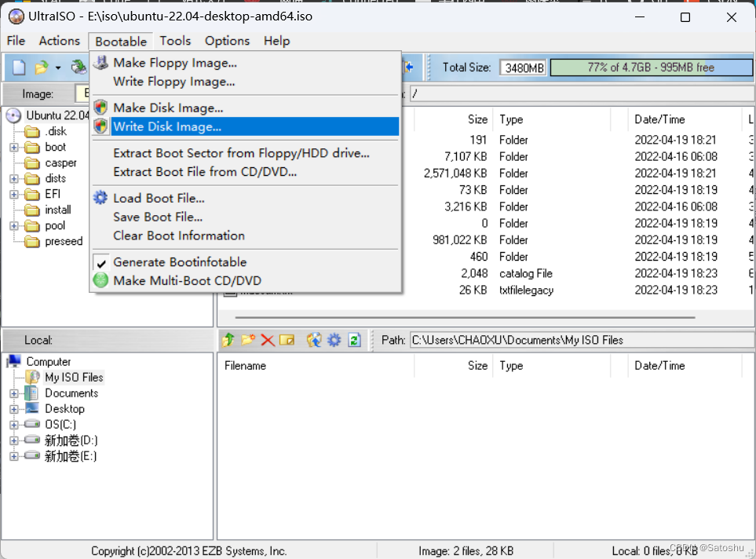756x559 pixels.
Task: Click the Total Size capacity bar
Action: [651, 68]
